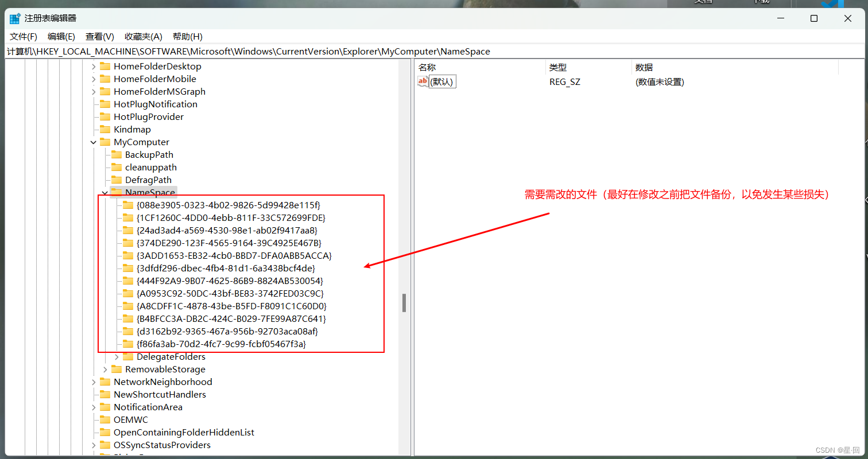868x459 pixels.
Task: Select the HomeFolderMobile key label
Action: pos(155,79)
